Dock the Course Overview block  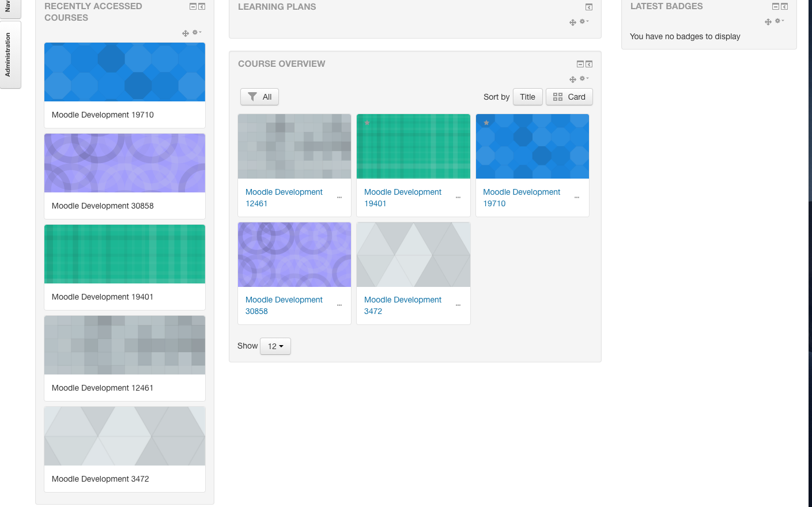[589, 64]
